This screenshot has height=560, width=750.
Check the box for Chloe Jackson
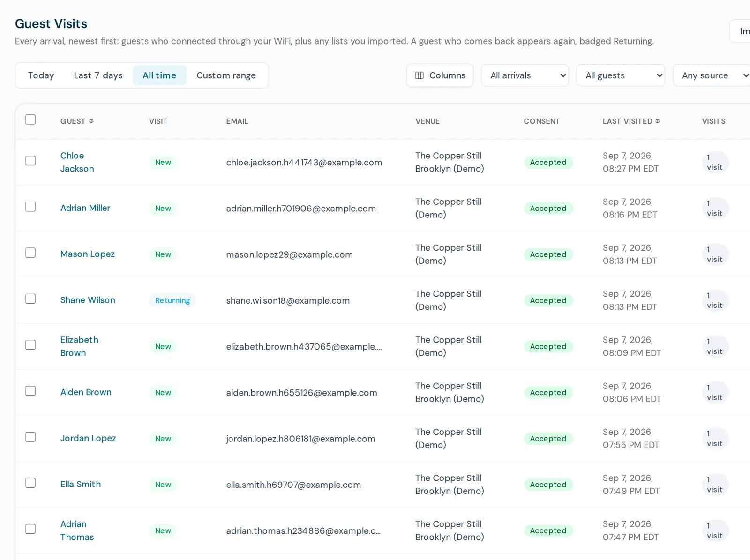[x=30, y=161]
